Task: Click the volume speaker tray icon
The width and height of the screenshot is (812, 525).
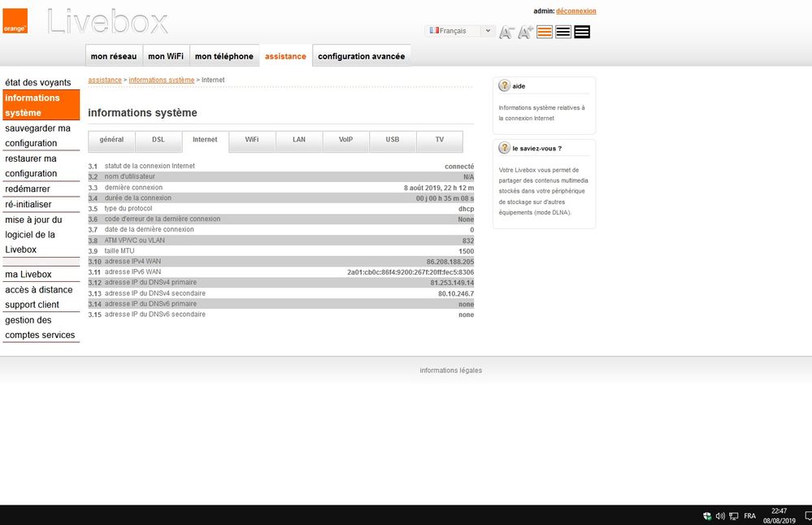Action: click(x=720, y=516)
